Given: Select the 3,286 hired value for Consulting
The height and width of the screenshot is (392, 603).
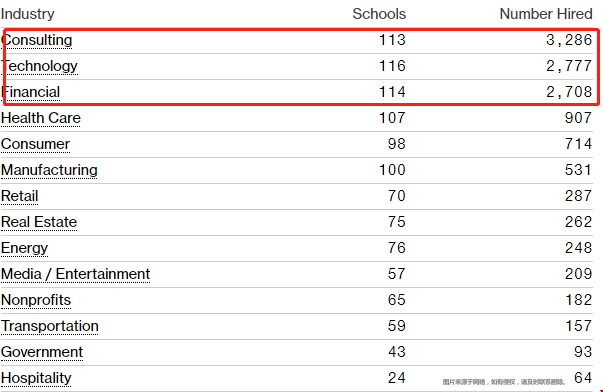Looking at the screenshot, I should tap(569, 40).
